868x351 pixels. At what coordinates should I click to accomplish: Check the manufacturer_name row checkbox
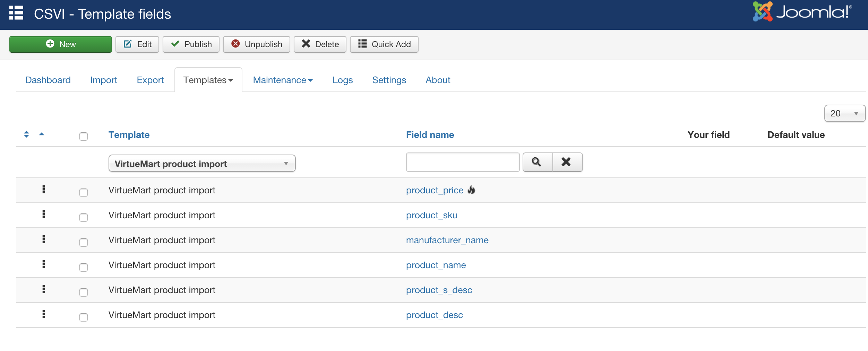click(x=84, y=242)
